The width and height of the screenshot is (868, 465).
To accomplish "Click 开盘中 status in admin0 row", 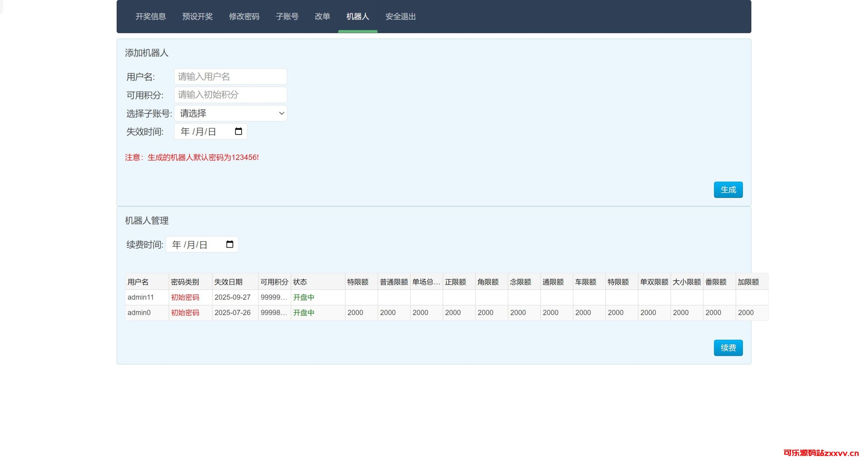I will [x=304, y=313].
